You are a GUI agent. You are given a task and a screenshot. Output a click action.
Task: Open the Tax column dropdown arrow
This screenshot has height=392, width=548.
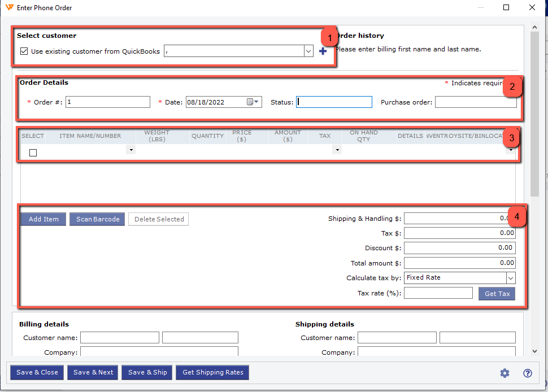(337, 150)
